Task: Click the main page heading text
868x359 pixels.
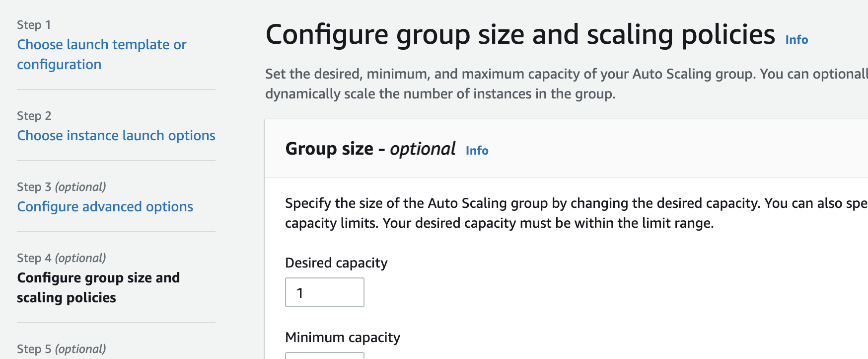Action: [520, 35]
